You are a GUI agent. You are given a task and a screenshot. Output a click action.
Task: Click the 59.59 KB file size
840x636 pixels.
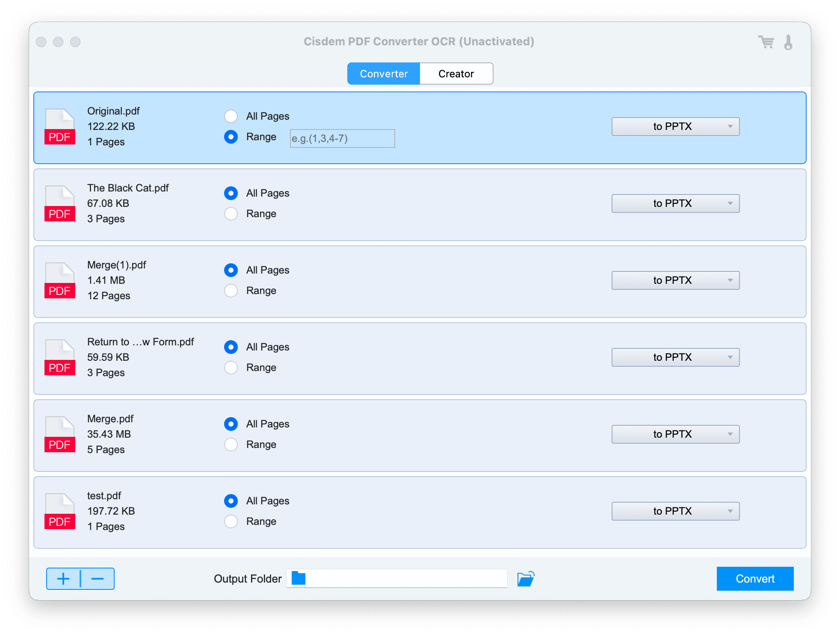(x=108, y=357)
